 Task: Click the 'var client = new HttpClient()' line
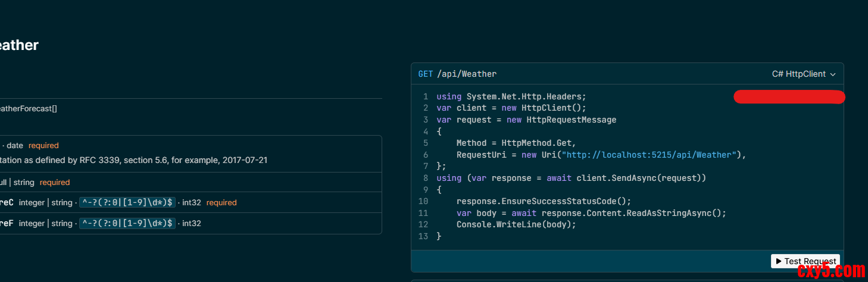click(x=511, y=108)
